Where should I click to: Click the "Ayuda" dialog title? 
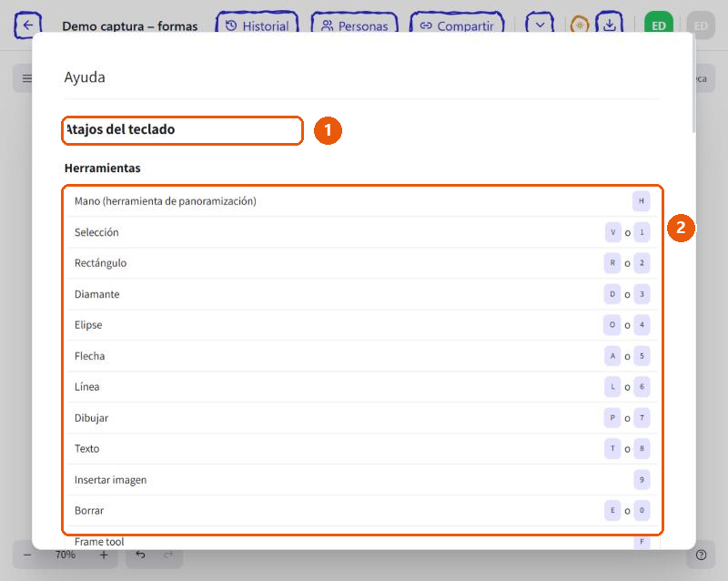85,77
